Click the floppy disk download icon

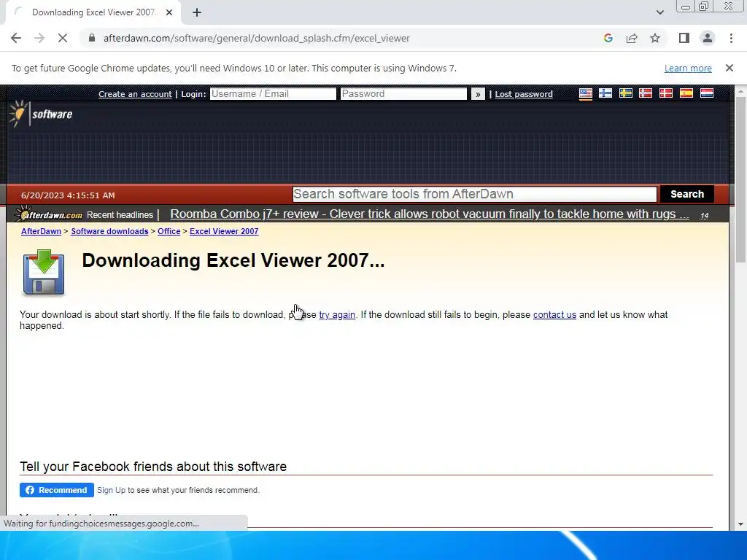[43, 273]
